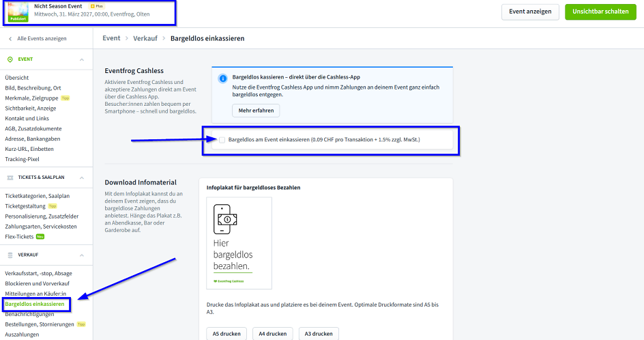Open Personalisierung, Zusatzfelder
The width and height of the screenshot is (644, 340).
coord(42,216)
